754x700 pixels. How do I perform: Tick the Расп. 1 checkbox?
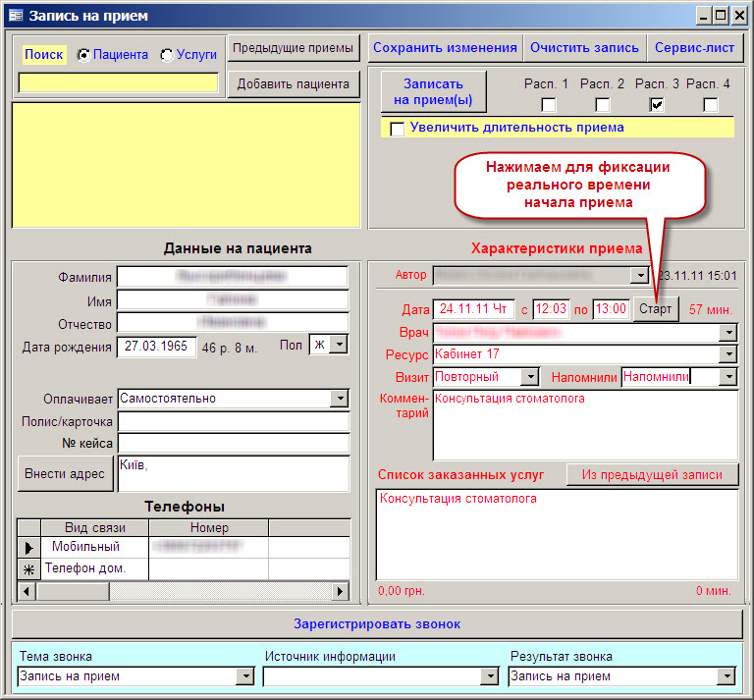pos(548,104)
